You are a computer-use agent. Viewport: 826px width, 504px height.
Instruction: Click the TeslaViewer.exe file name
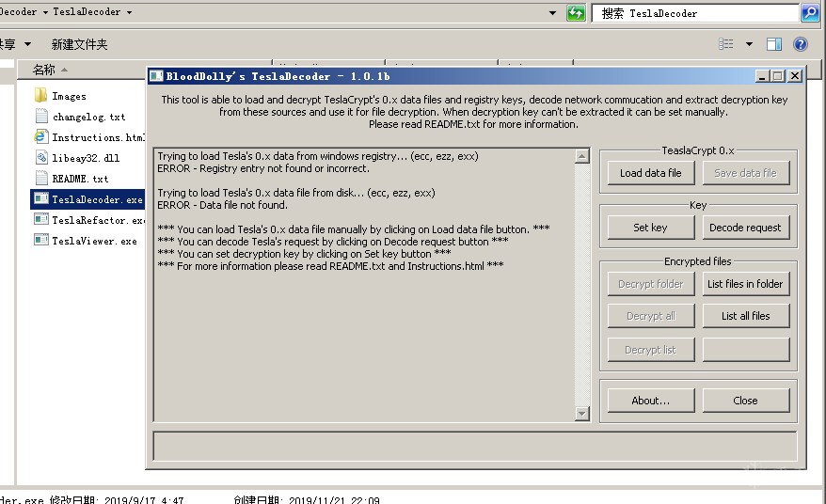pyautogui.click(x=94, y=241)
